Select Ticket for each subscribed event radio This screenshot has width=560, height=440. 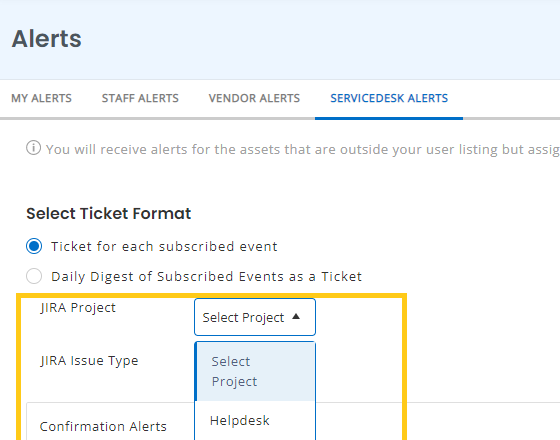pos(34,246)
